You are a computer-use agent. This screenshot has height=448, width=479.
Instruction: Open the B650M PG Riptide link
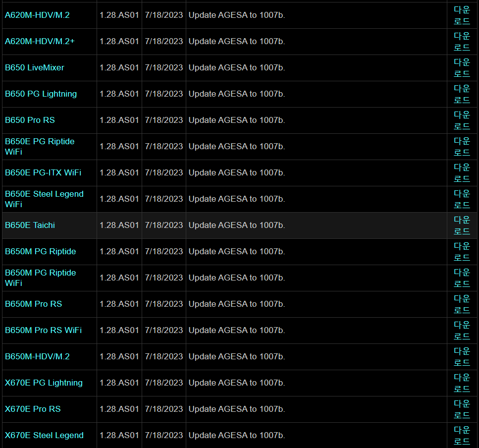coord(40,251)
